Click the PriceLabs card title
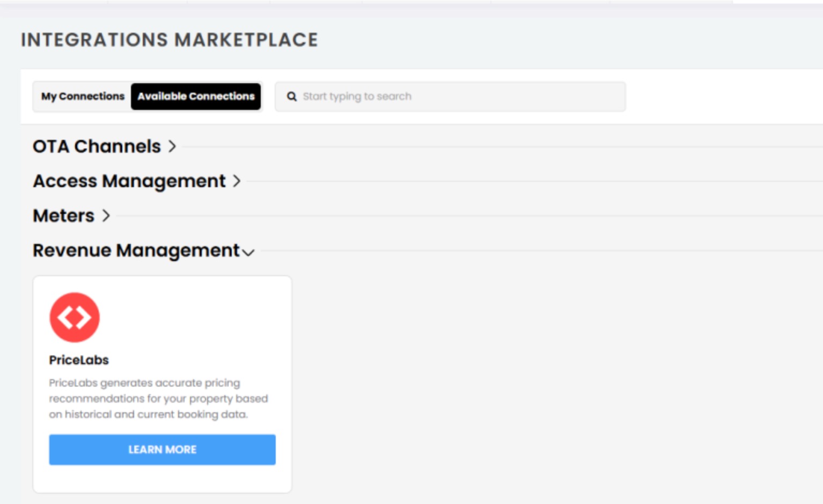Image resolution: width=823 pixels, height=504 pixels. [79, 360]
